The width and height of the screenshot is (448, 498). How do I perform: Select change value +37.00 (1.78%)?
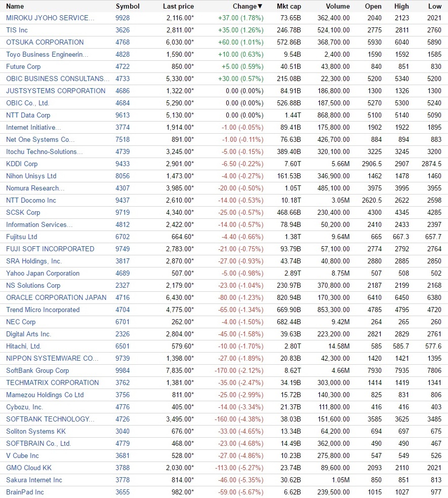pos(241,18)
